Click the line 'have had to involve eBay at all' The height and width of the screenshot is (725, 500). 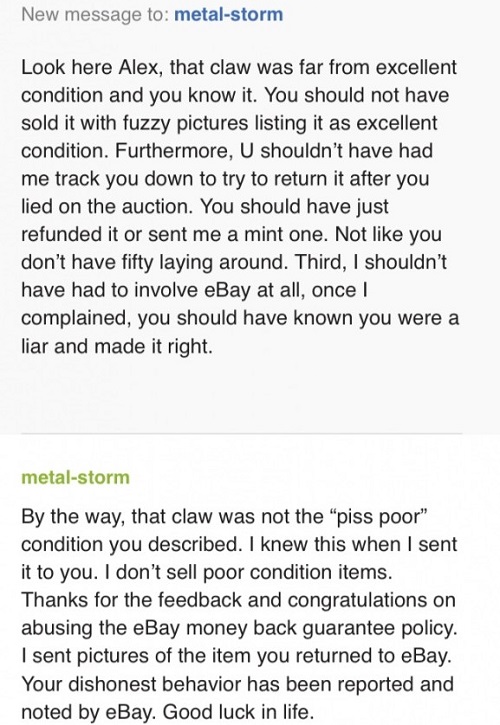click(194, 290)
